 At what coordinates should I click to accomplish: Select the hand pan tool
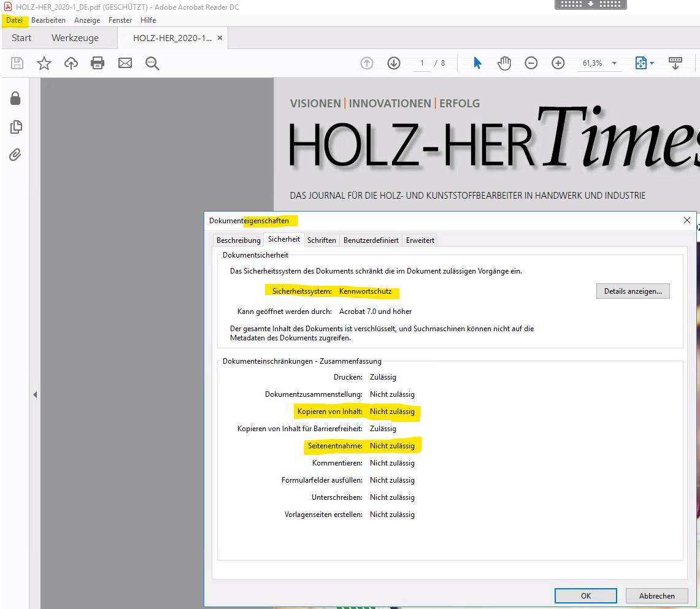504,63
